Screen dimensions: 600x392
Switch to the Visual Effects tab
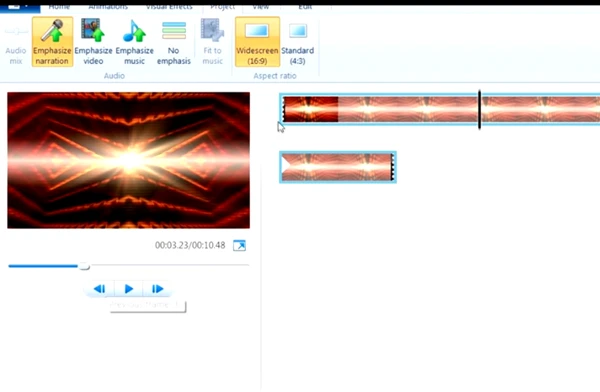point(169,7)
